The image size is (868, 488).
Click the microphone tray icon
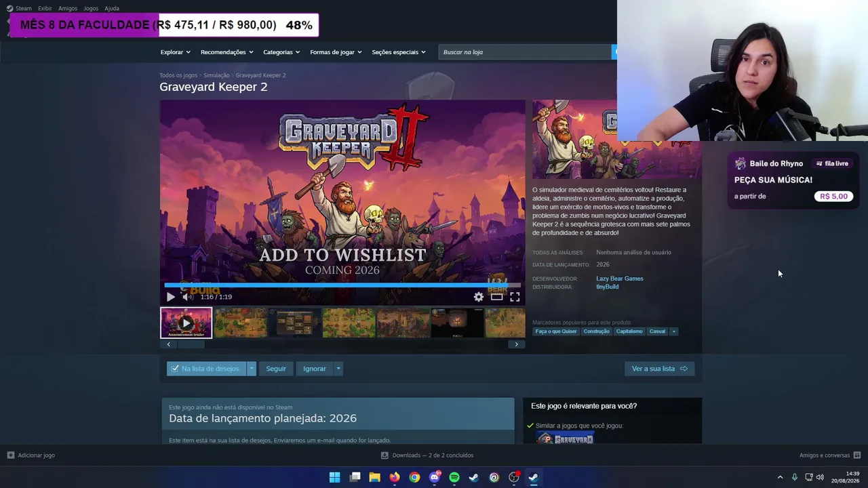795,477
